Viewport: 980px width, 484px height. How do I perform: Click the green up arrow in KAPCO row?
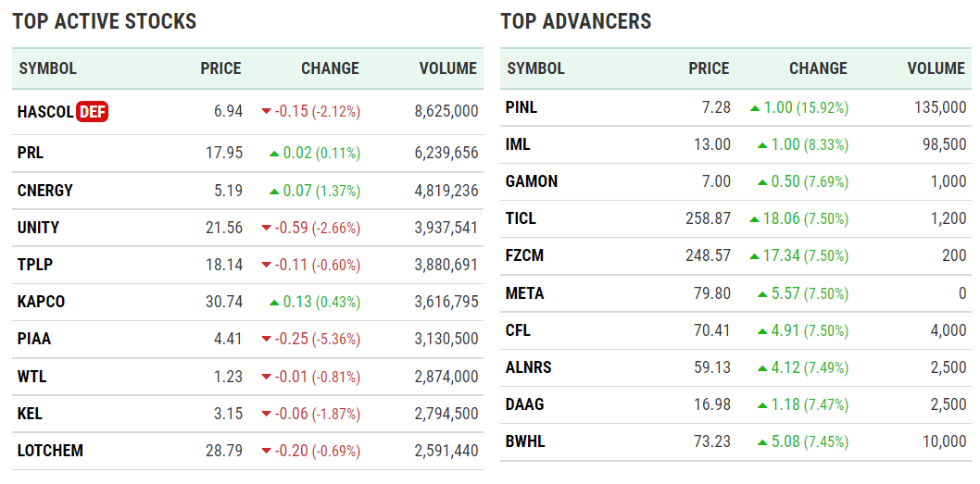(x=274, y=302)
